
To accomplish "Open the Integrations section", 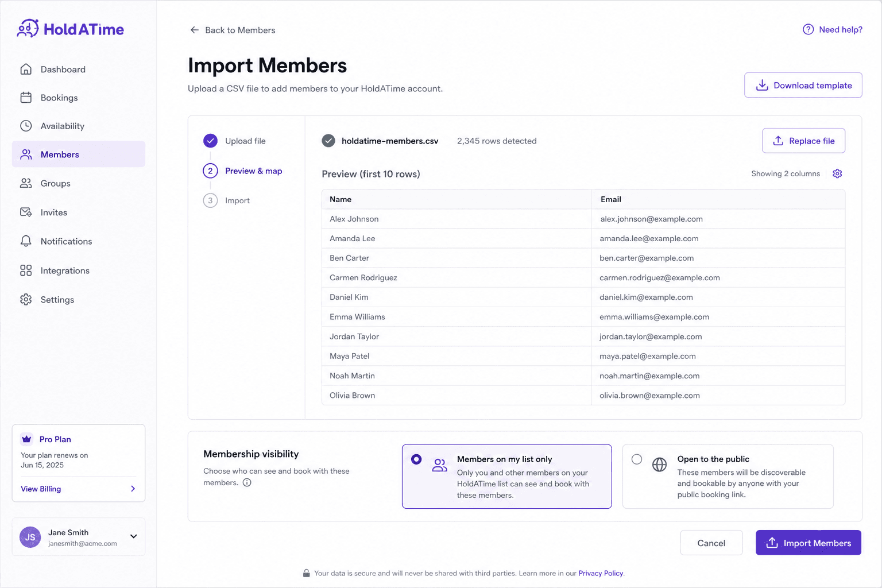I will (78, 270).
